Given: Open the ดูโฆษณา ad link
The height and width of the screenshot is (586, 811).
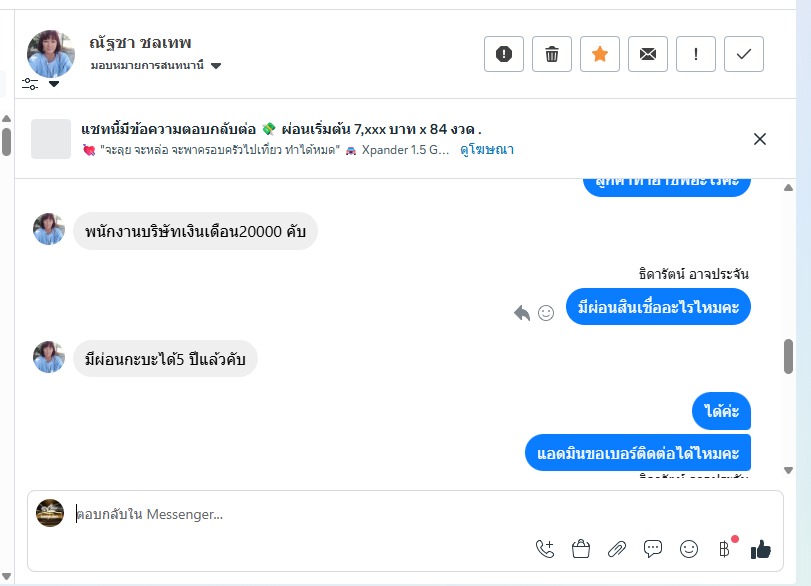Looking at the screenshot, I should point(486,150).
